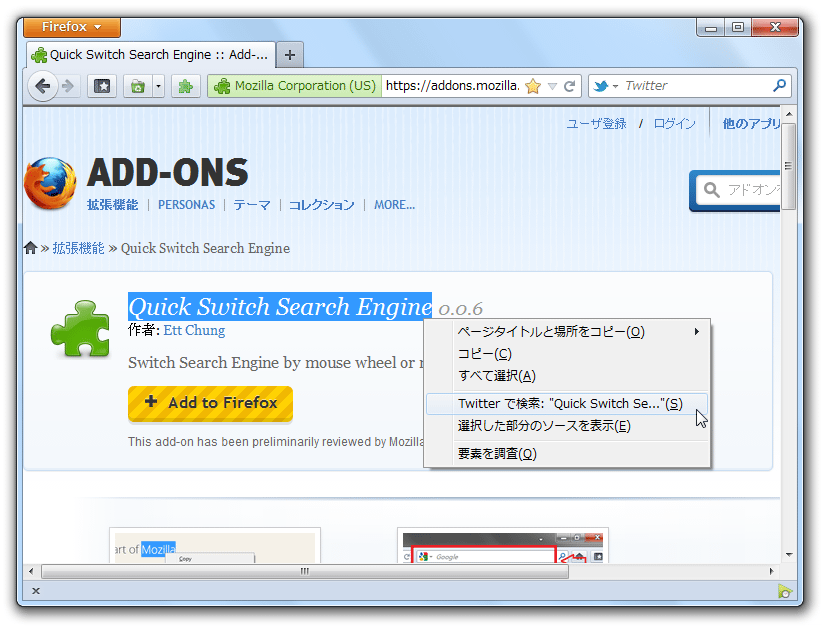Reload the page with the refresh icon
The width and height of the screenshot is (825, 628).
569,86
